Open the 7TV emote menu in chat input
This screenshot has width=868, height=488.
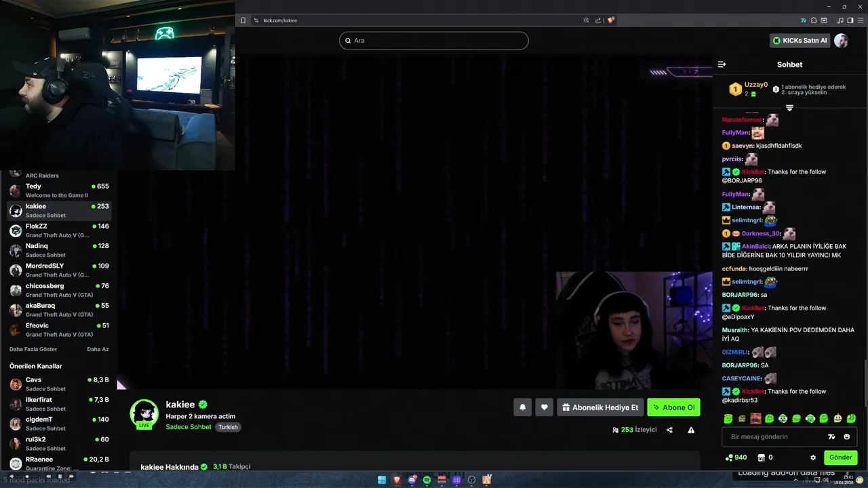coord(832,436)
